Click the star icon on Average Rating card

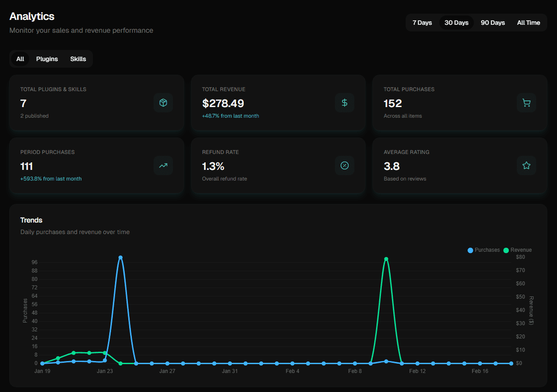coord(526,165)
